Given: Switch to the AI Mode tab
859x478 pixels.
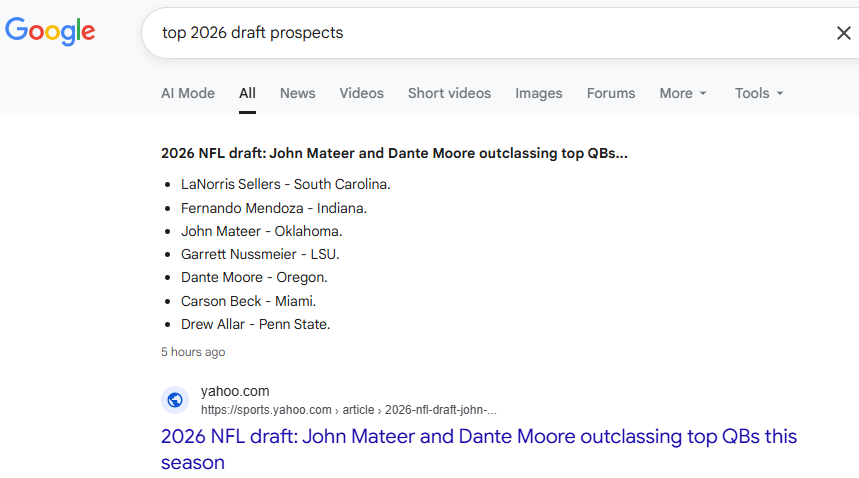Looking at the screenshot, I should point(188,93).
